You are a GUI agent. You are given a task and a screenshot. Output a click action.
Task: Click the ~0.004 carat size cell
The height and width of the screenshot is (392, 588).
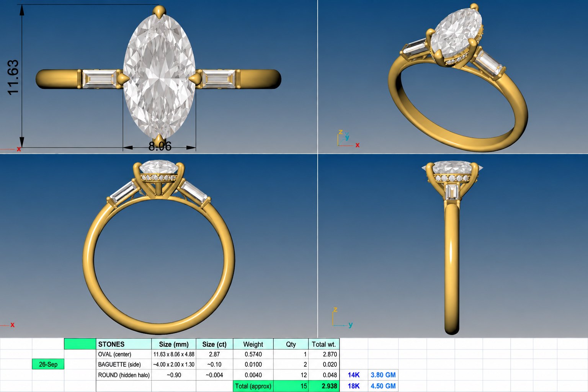point(214,375)
